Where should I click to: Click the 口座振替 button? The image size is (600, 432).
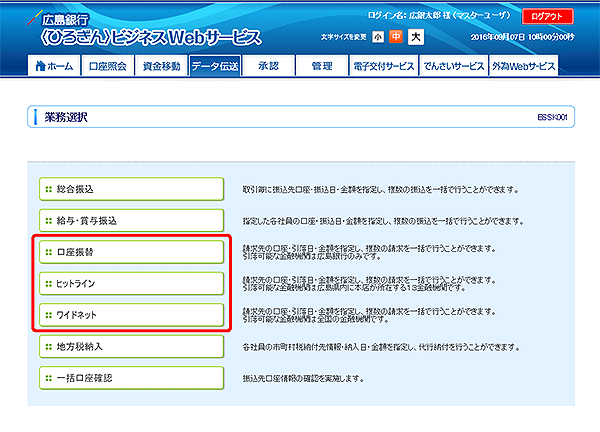pos(131,252)
